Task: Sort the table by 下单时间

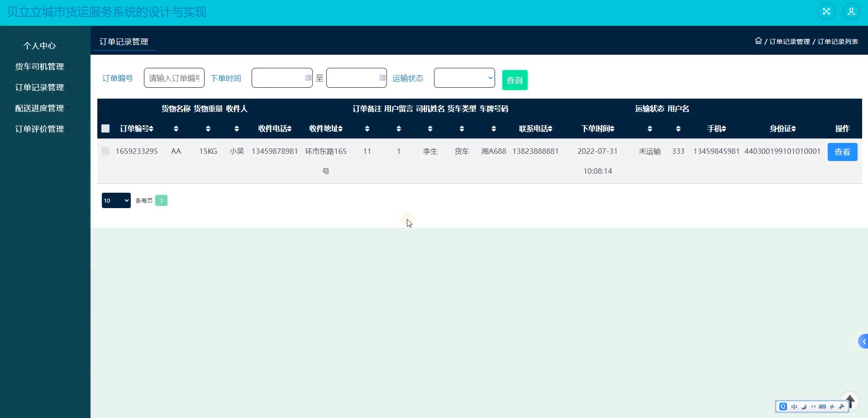Action: click(x=598, y=129)
